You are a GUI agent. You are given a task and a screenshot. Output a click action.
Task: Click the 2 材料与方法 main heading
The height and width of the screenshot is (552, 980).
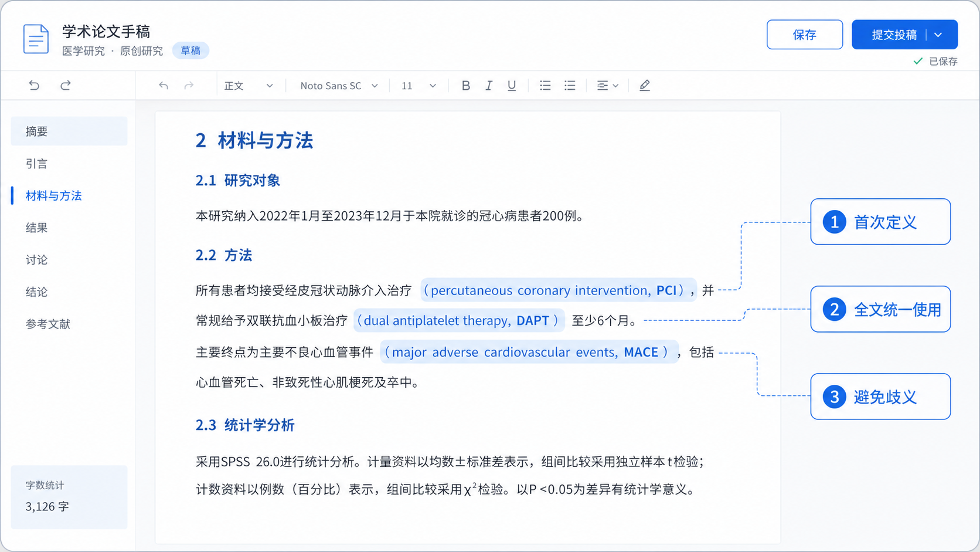point(254,141)
